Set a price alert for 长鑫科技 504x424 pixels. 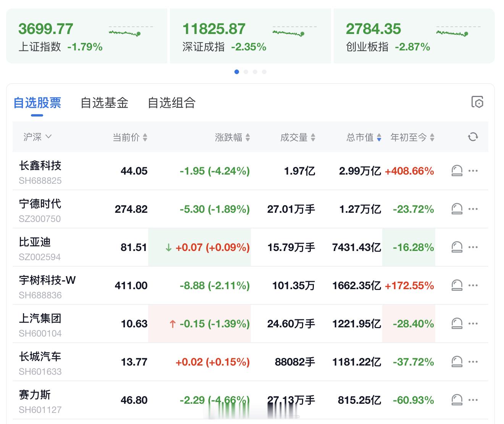pos(457,171)
